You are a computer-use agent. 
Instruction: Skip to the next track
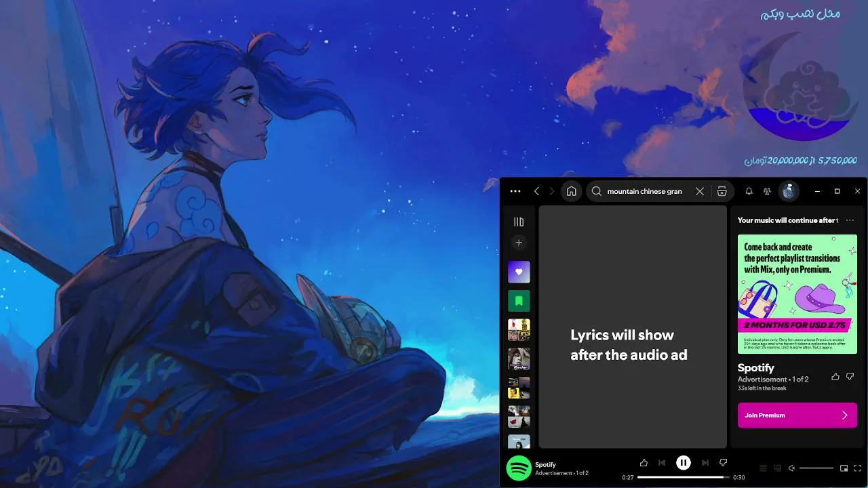(x=705, y=463)
